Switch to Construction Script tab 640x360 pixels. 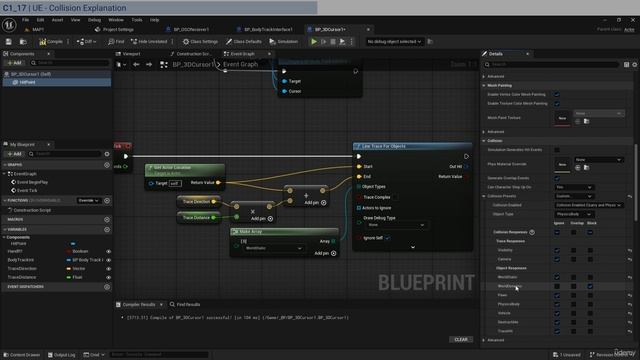[x=191, y=54]
